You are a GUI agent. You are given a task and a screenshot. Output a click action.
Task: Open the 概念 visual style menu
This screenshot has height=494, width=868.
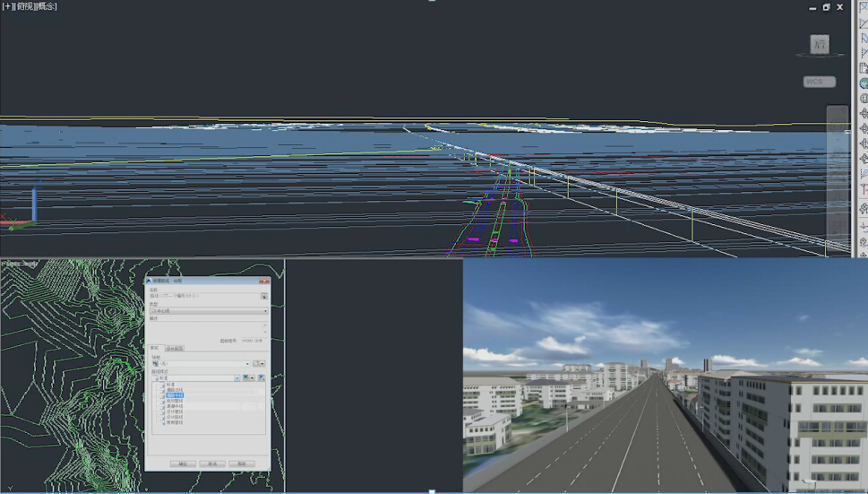coord(45,6)
